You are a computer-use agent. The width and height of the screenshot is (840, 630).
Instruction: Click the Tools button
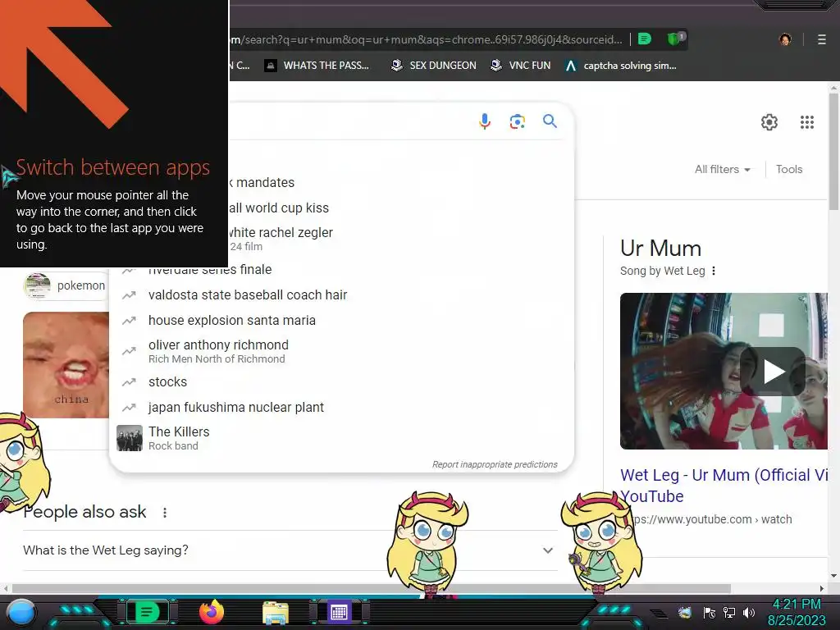pos(789,169)
